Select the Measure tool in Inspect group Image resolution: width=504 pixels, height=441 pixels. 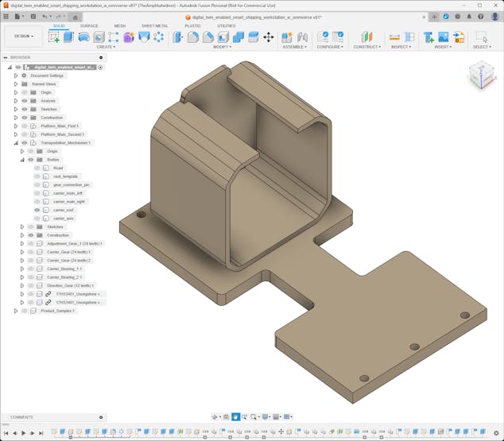[x=394, y=37]
